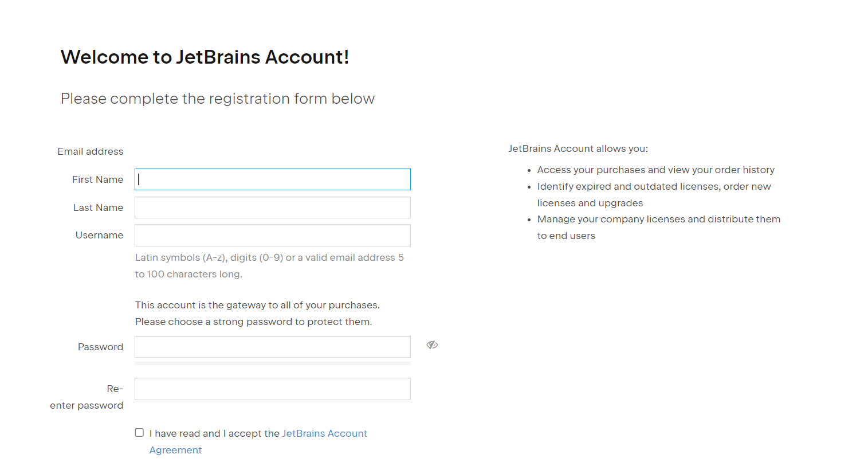This screenshot has height=470, width=868.
Task: Select the Re-enter password field
Action: 273,389
